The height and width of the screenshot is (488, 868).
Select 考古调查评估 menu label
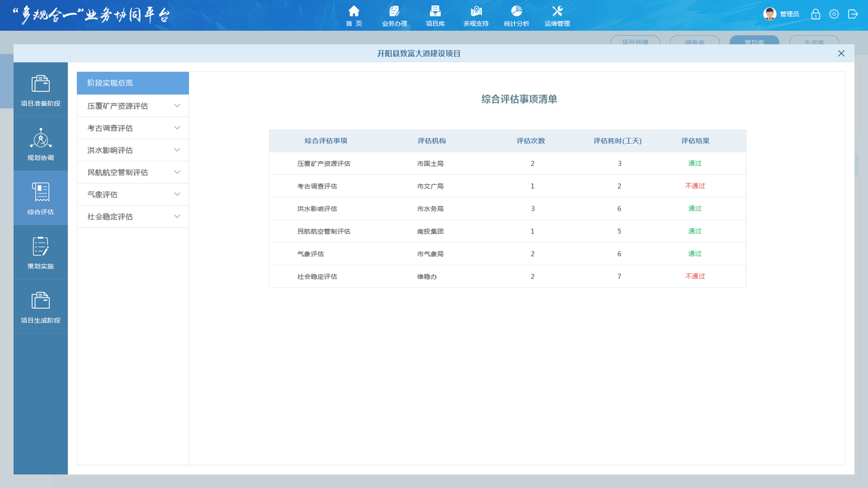click(110, 128)
